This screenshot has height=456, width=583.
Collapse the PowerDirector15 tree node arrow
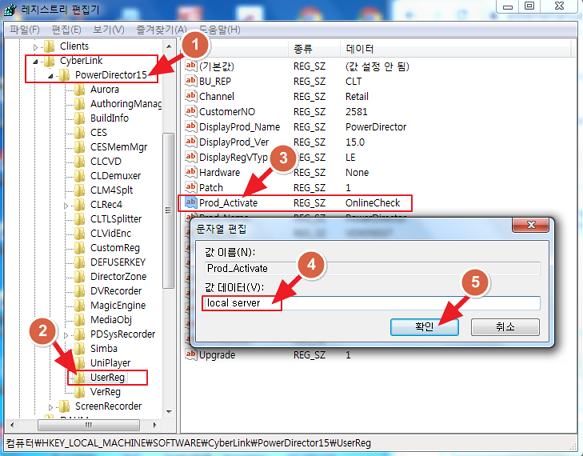click(x=51, y=76)
